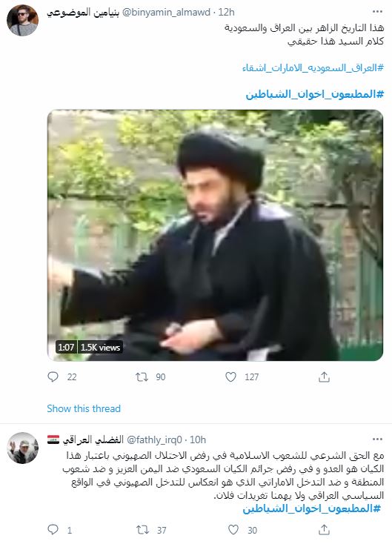Open hashtag #المطبعون_اخوان_الشياطين in first tweet
The width and height of the screenshot is (392, 544).
pyautogui.click(x=315, y=94)
